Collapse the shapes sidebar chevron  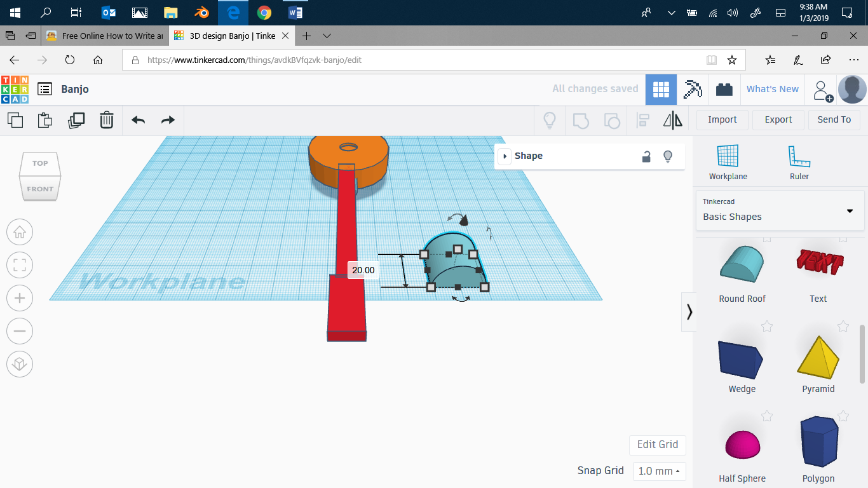point(689,312)
